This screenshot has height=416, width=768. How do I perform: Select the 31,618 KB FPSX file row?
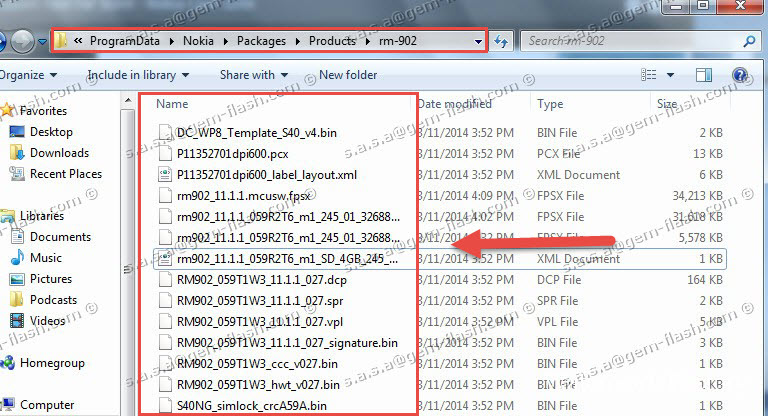[x=439, y=217]
